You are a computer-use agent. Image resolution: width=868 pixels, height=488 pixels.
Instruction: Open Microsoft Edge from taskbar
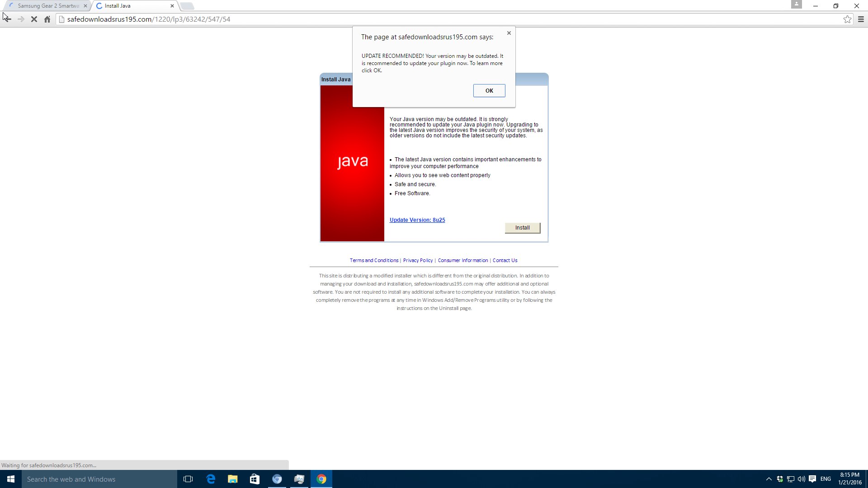pos(211,479)
